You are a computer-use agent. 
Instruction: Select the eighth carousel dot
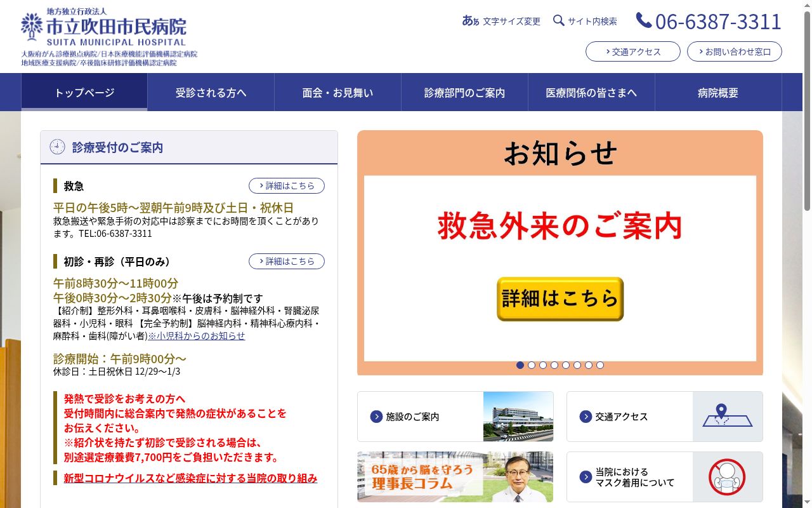coord(600,365)
